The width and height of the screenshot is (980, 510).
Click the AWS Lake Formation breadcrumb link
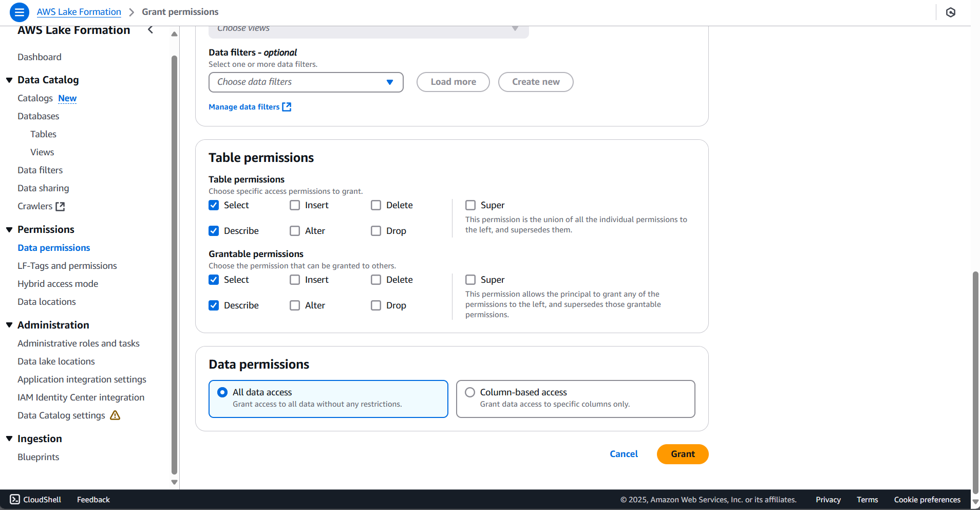pos(79,12)
